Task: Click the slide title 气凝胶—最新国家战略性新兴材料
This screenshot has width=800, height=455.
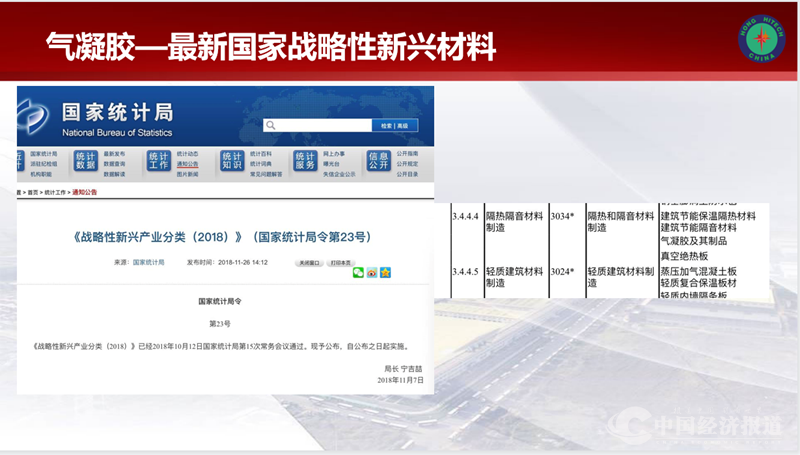Action: coord(271,47)
